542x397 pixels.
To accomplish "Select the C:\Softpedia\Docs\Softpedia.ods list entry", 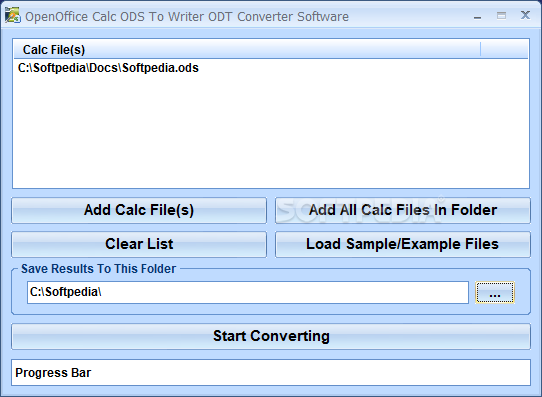I will [x=108, y=68].
